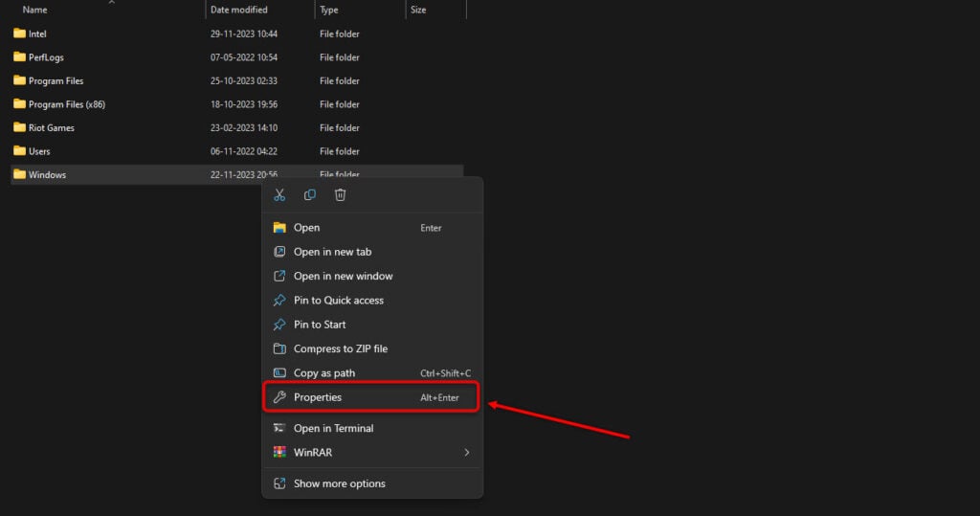The image size is (980, 516).
Task: Choose Pin to Quick access
Action: pos(372,301)
